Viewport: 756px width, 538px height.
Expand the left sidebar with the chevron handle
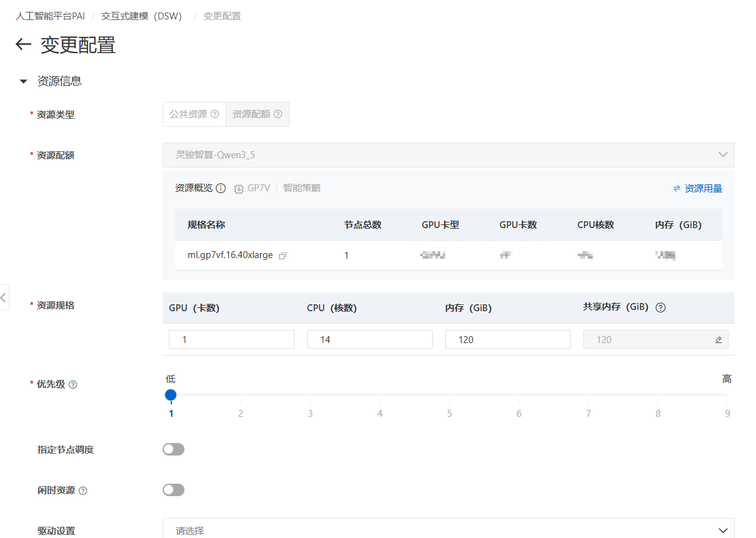click(4, 297)
